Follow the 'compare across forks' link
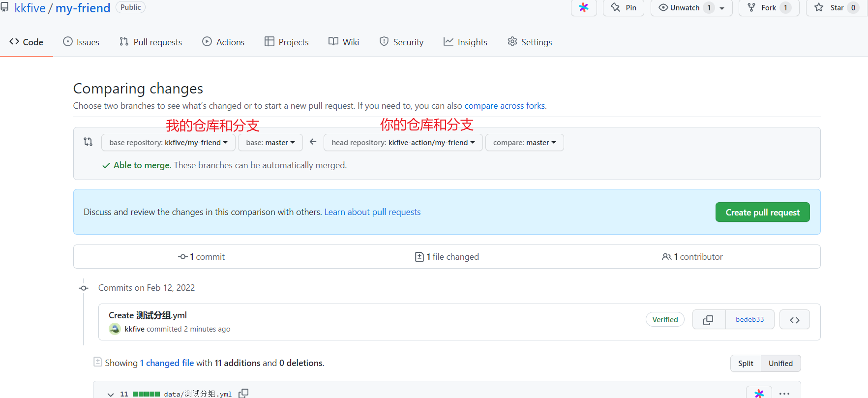Image resolution: width=868 pixels, height=398 pixels. (505, 106)
